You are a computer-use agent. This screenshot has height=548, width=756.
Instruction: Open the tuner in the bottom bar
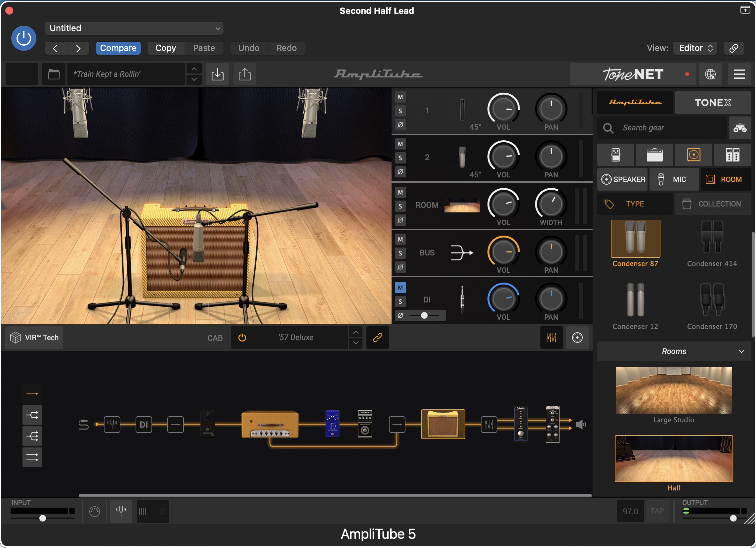(121, 511)
